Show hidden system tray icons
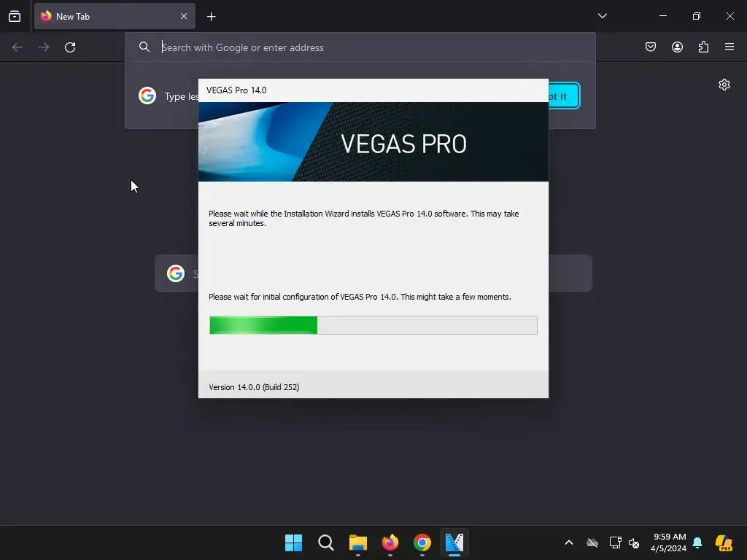This screenshot has width=747, height=560. point(569,542)
